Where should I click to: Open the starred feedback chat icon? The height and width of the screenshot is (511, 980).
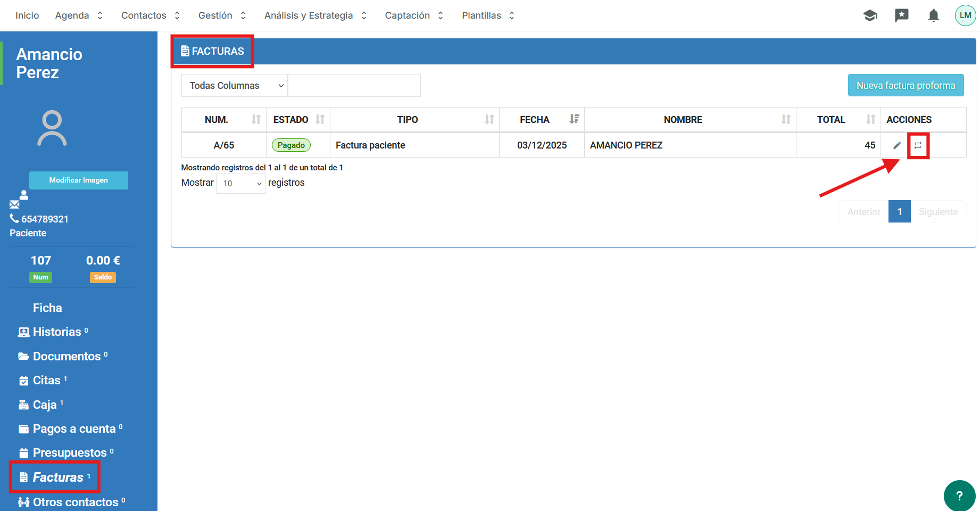pos(901,15)
